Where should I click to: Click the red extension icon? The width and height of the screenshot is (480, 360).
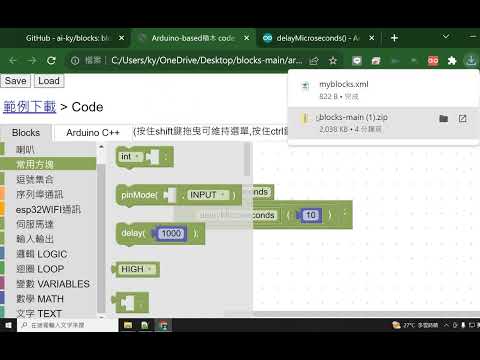coord(433,61)
